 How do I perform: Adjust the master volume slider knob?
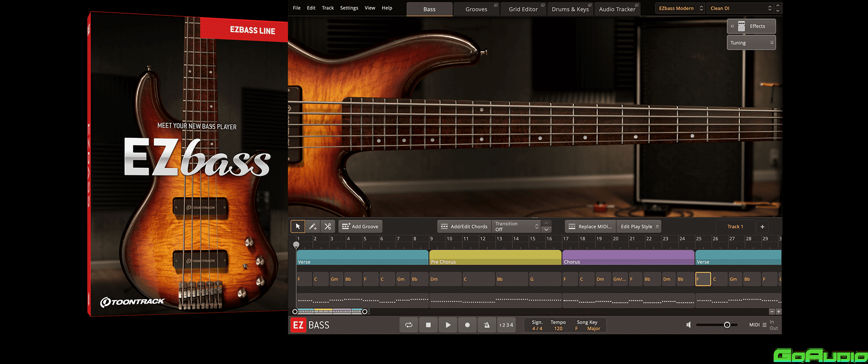coord(727,325)
